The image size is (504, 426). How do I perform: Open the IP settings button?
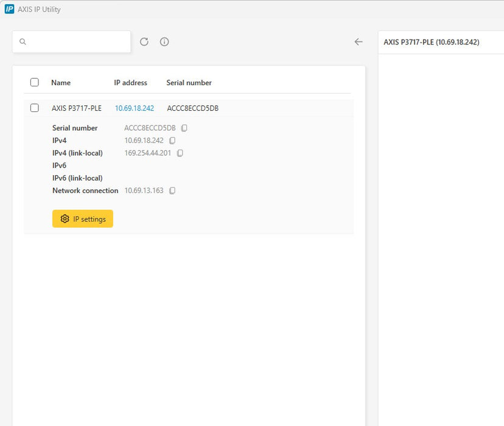pos(83,219)
